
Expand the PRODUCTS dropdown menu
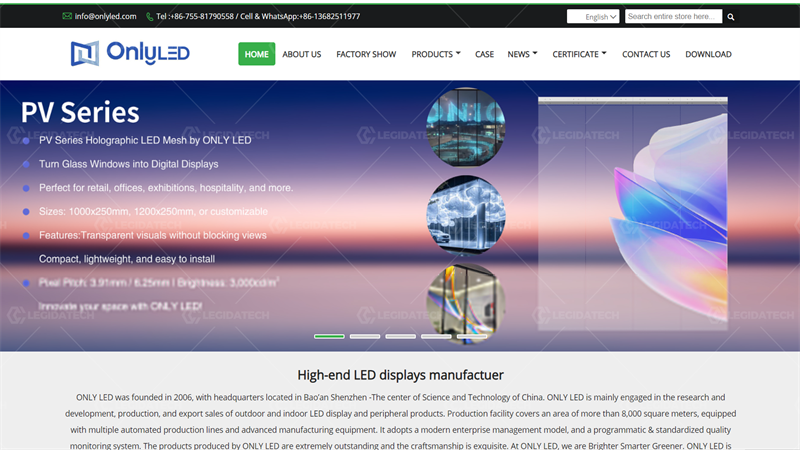pyautogui.click(x=436, y=54)
